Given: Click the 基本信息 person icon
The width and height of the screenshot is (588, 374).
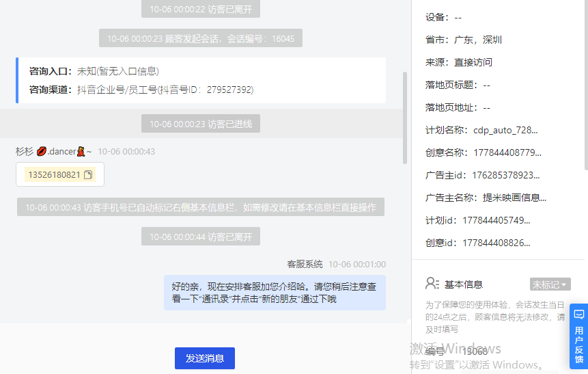Looking at the screenshot, I should 432,284.
